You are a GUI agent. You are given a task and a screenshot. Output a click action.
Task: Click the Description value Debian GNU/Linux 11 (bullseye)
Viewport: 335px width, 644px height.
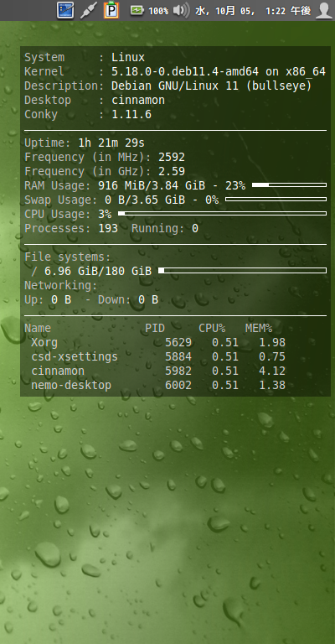point(212,86)
